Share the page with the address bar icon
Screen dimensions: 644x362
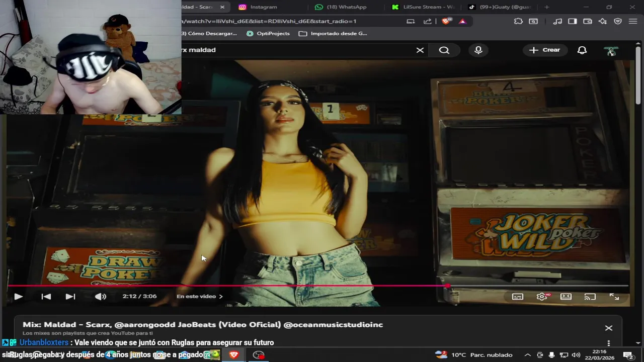(x=428, y=21)
